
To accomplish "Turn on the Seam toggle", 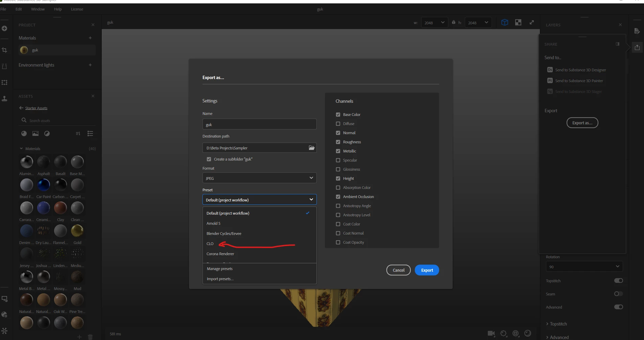I will click(618, 294).
